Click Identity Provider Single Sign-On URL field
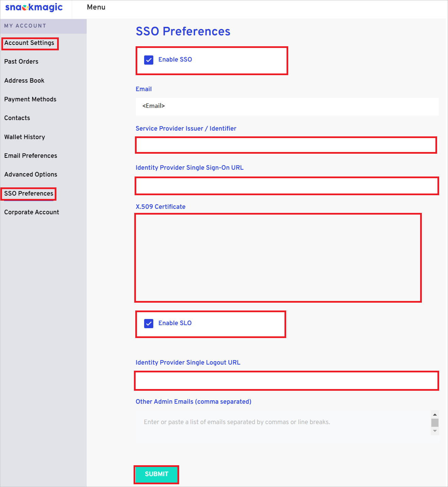 pos(287,186)
